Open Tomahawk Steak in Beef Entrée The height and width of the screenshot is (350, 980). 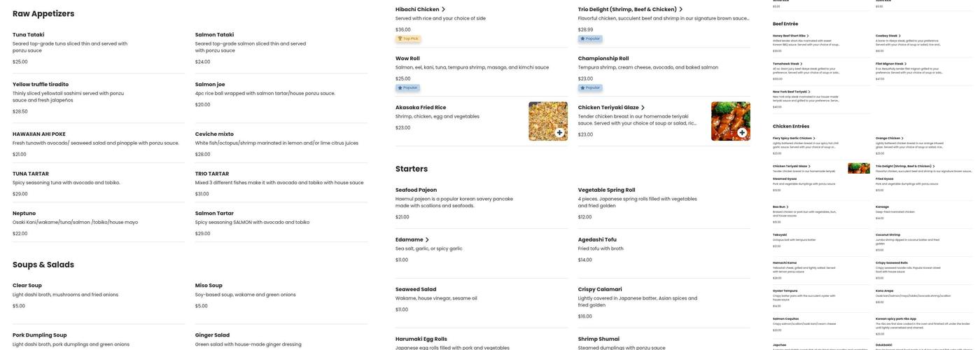click(x=785, y=64)
